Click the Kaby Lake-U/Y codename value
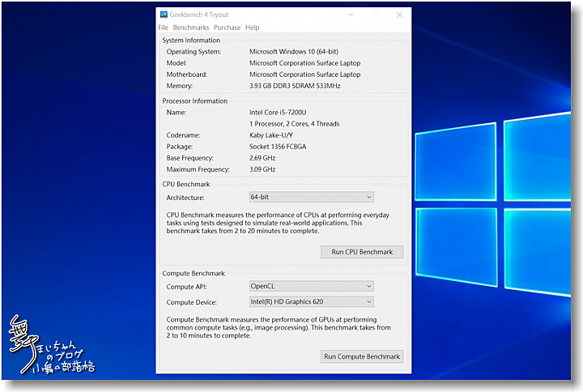Screen dimensions: 583x392 (x=271, y=135)
